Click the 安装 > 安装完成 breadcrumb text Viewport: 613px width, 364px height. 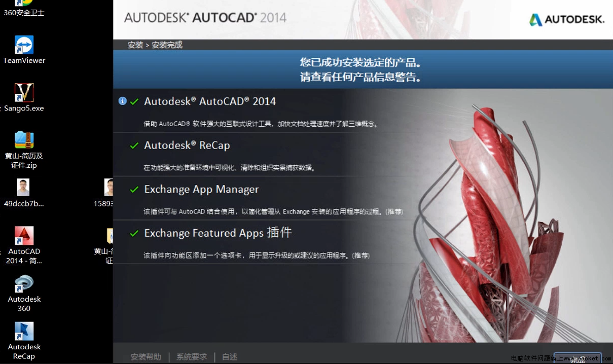[x=155, y=45]
